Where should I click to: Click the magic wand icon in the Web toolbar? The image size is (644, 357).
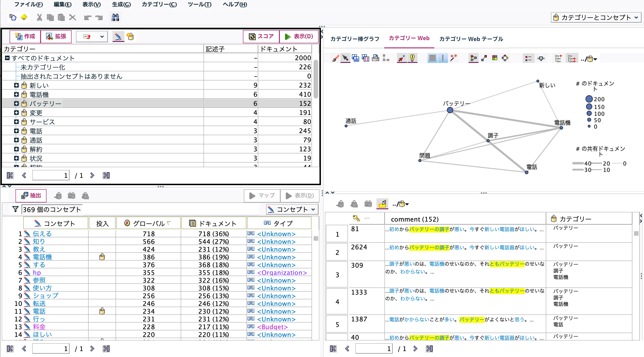(454, 58)
